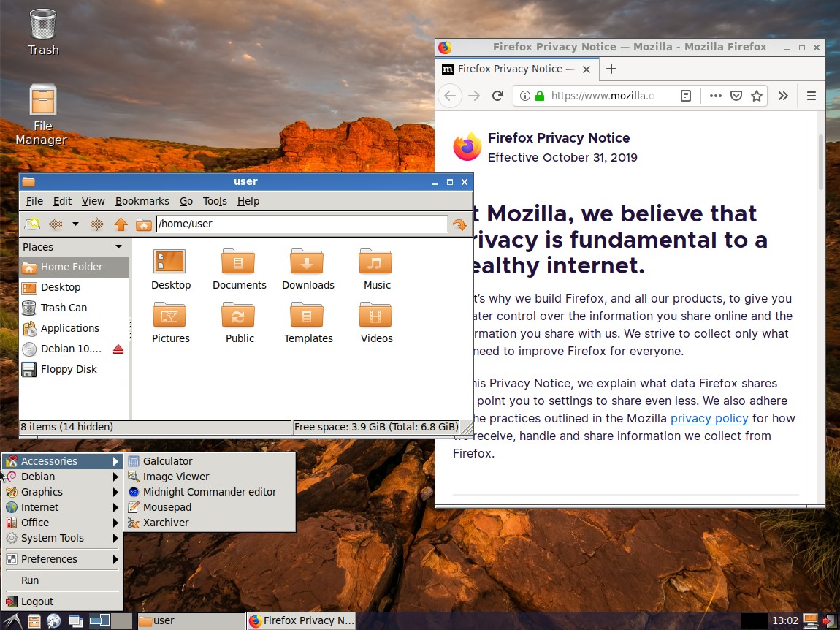The image size is (840, 630).
Task: Show more toolbar tools chevron
Action: click(783, 96)
